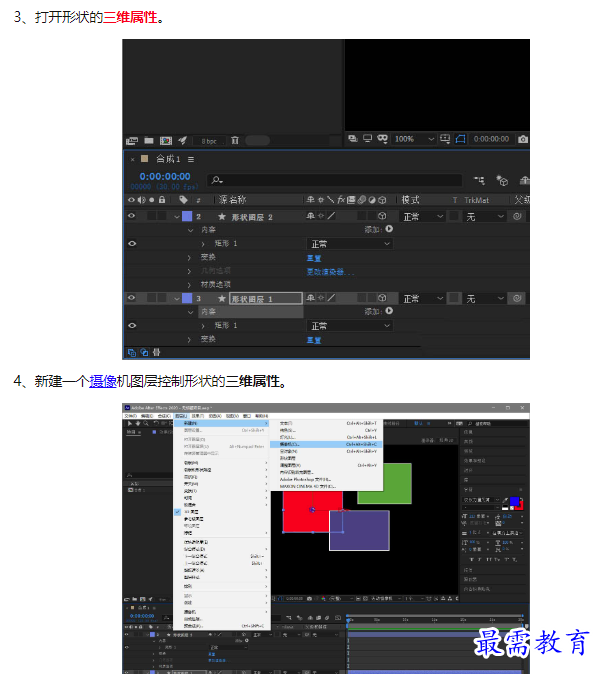The height and width of the screenshot is (674, 598).
Task: Click the camera snapshot icon in viewer
Action: tap(523, 139)
